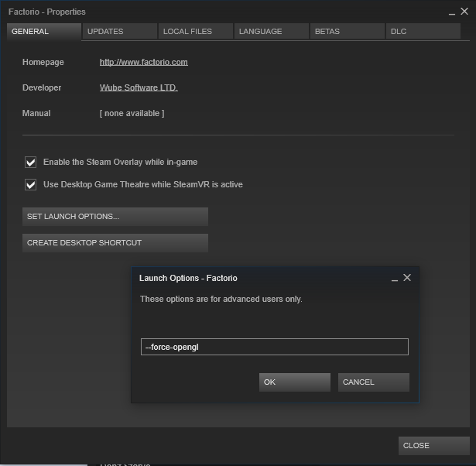Open the UPDATES tab
Screen dimensions: 476x466
click(x=118, y=32)
